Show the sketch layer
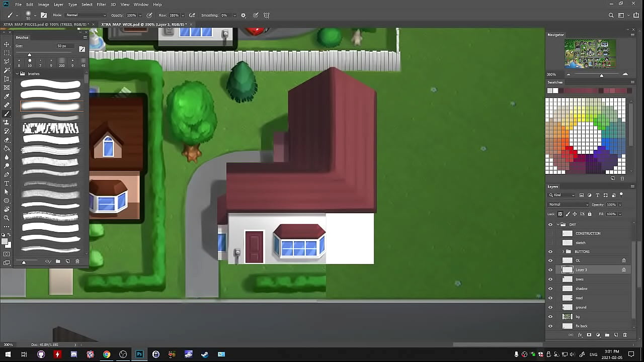The width and height of the screenshot is (644, 362). pyautogui.click(x=550, y=242)
